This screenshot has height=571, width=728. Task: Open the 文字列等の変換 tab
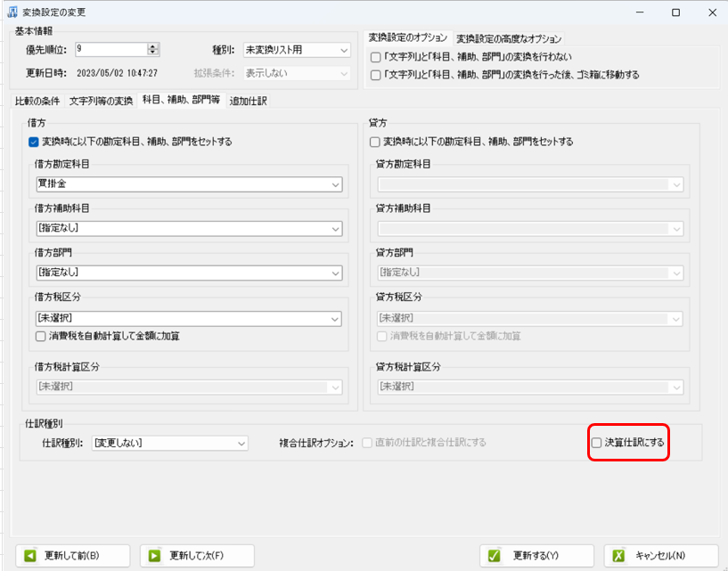tap(102, 101)
